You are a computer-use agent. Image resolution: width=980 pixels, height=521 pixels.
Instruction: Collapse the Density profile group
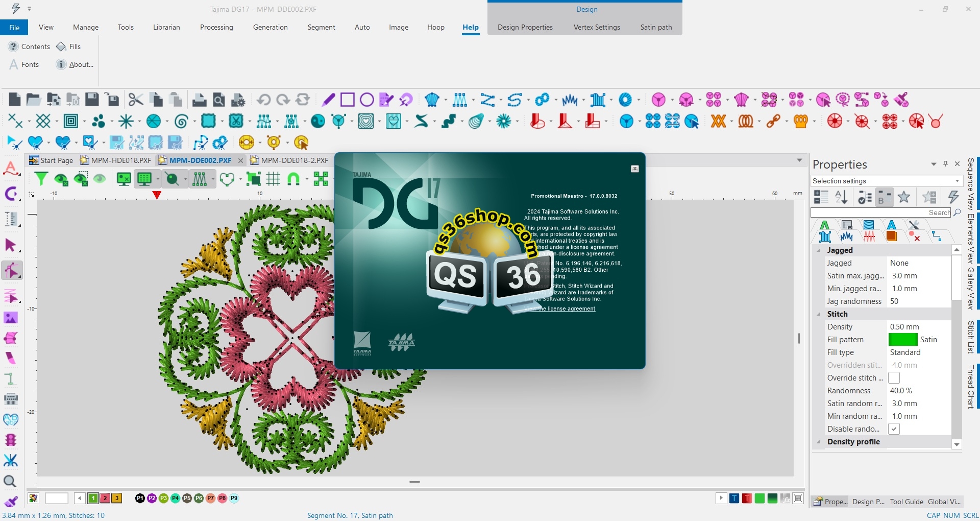819,442
